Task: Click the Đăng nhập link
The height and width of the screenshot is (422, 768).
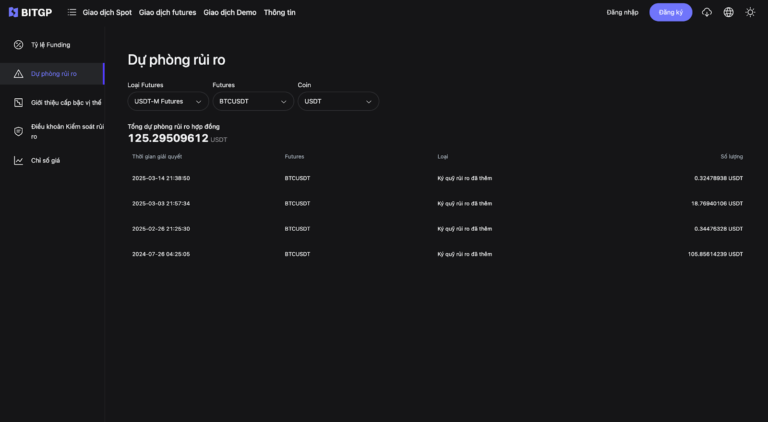Action: (622, 12)
